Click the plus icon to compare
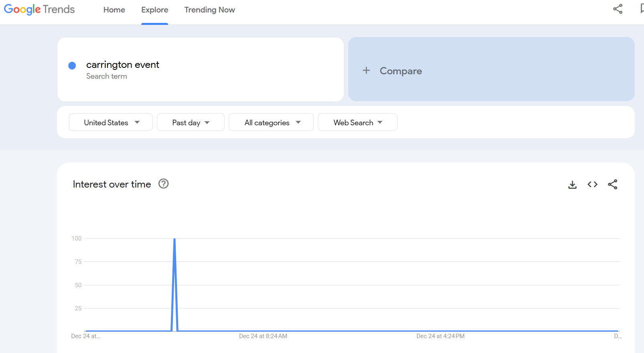This screenshot has height=353, width=644. click(x=366, y=71)
